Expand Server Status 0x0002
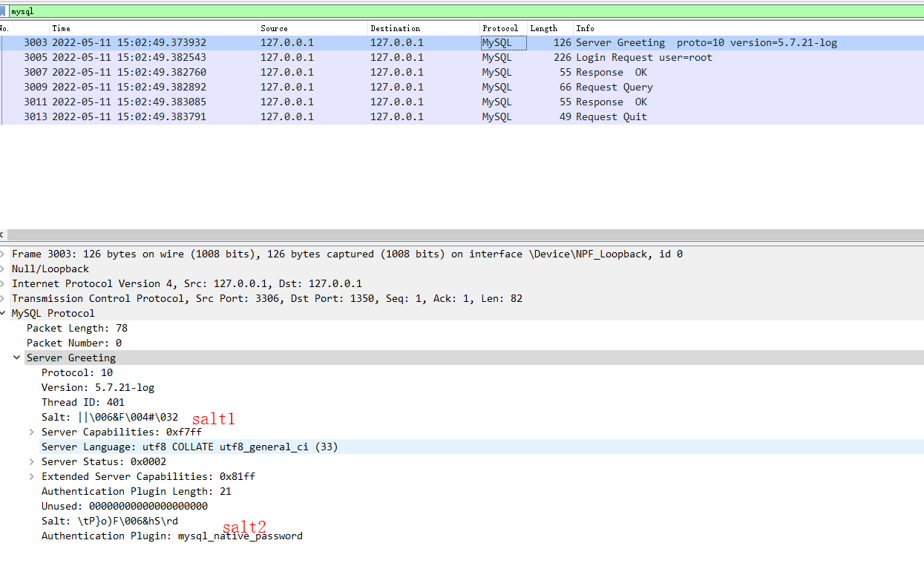This screenshot has height=566, width=924. [x=32, y=461]
